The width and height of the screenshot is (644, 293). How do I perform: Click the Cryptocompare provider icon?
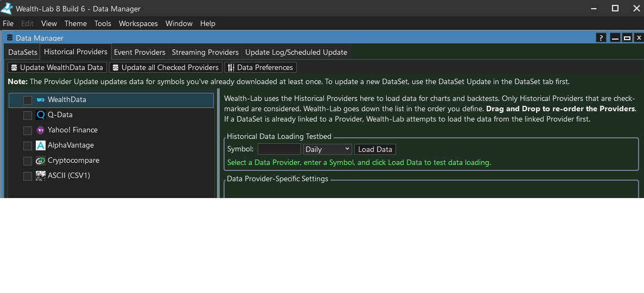click(41, 161)
